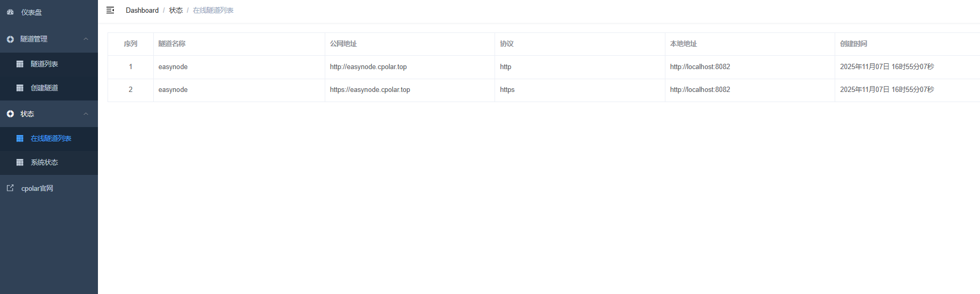Open the 创建隧道 menu item
The height and width of the screenshot is (294, 980).
coord(44,88)
